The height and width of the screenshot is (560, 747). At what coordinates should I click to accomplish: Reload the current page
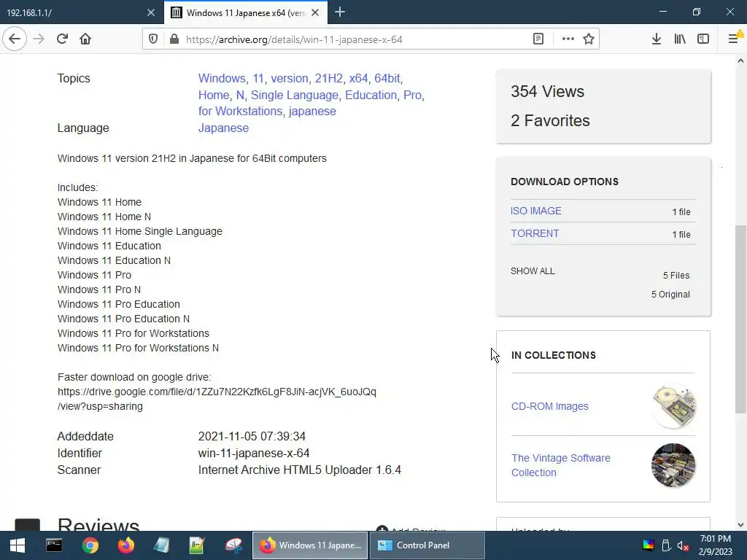[x=62, y=39]
